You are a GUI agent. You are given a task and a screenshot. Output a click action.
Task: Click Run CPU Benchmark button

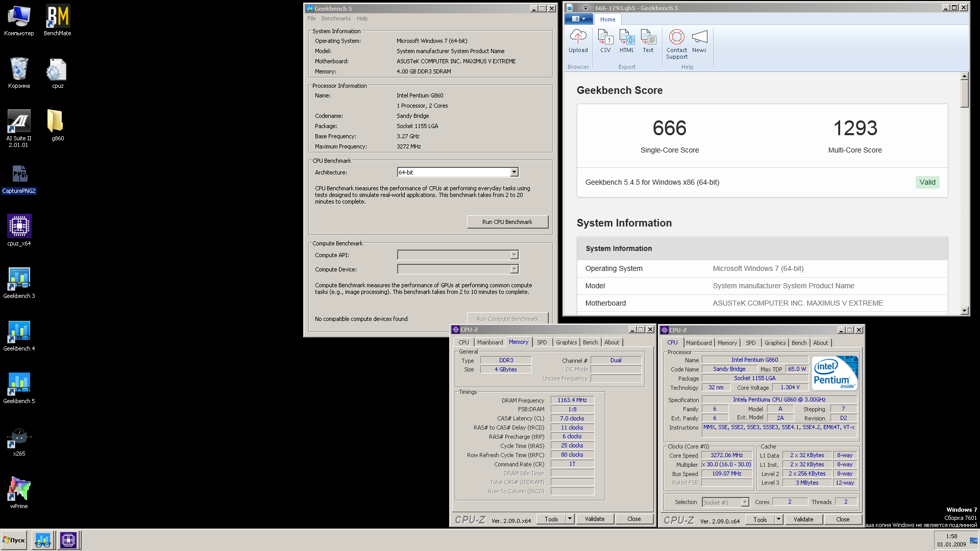(507, 222)
